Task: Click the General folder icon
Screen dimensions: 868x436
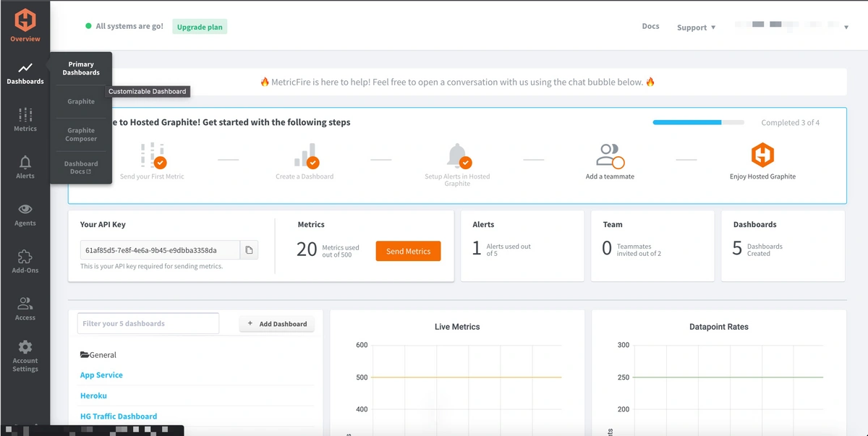Action: click(85, 355)
